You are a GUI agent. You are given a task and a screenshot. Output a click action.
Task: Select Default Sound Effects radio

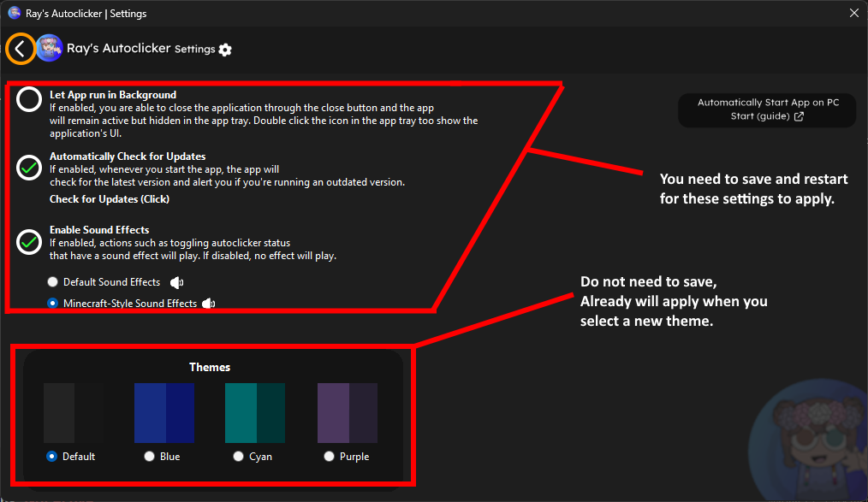[52, 282]
